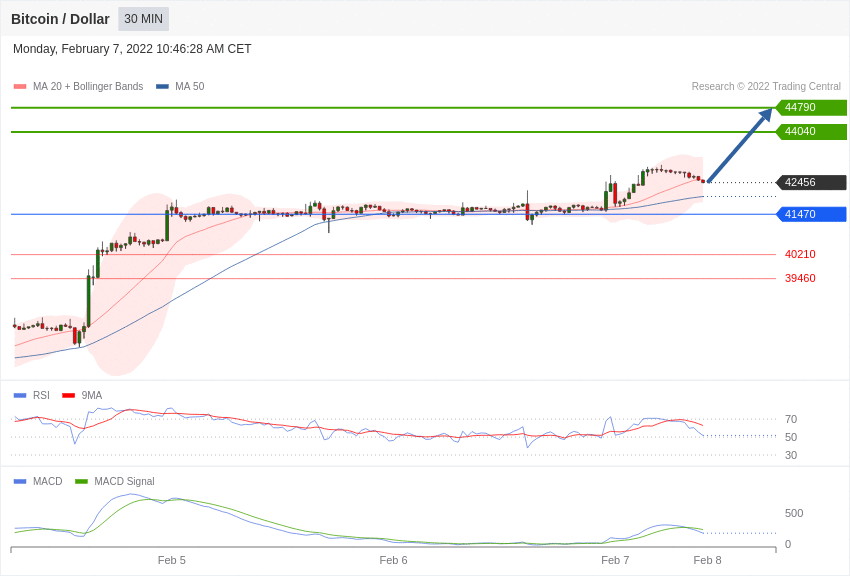The height and width of the screenshot is (576, 850).
Task: Click the MA 50 legend swatch
Action: click(x=162, y=87)
